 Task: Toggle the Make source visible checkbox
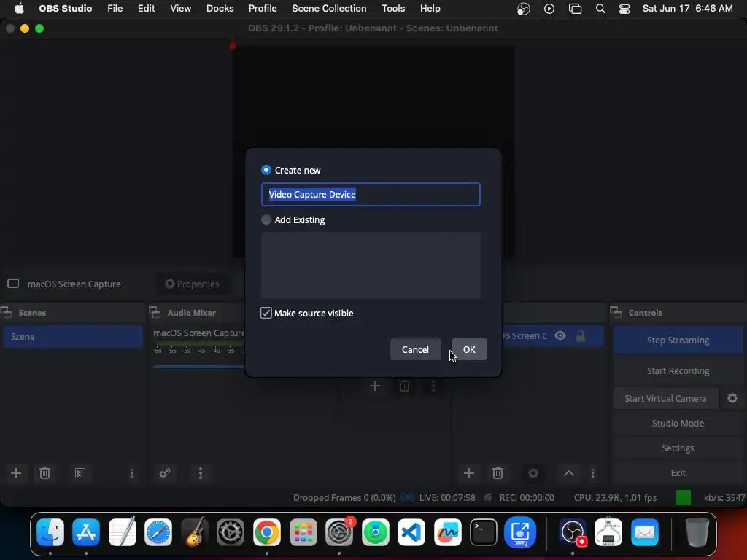(266, 313)
